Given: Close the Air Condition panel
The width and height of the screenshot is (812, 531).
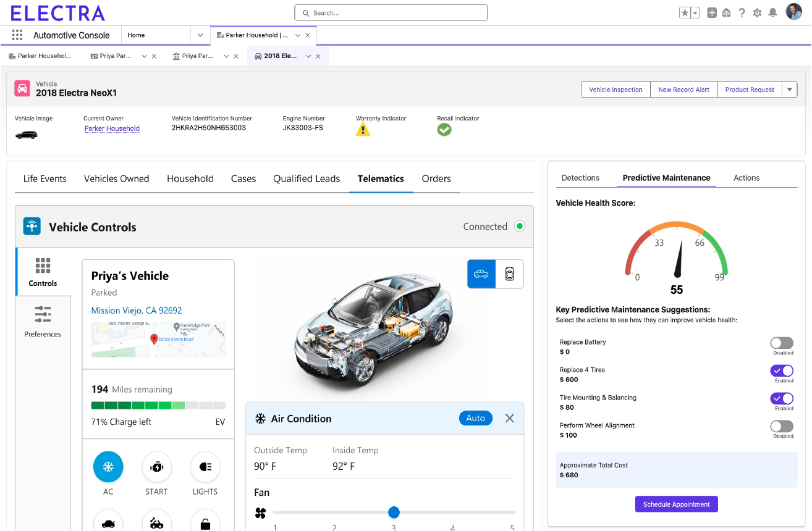Looking at the screenshot, I should click(x=509, y=419).
